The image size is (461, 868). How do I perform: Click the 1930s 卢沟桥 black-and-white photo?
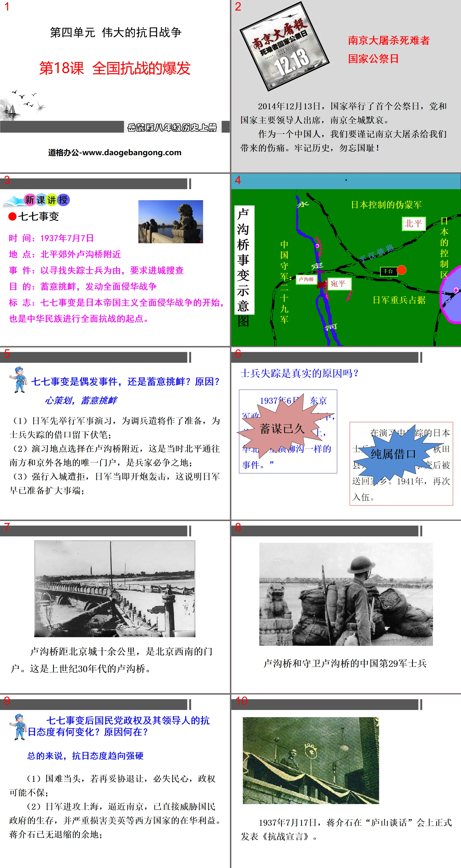115,589
